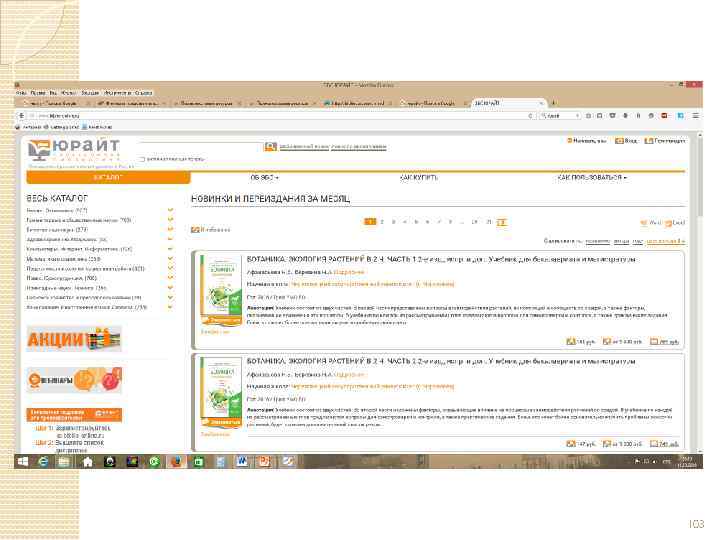This screenshot has height=540, width=720.
Task: Switch to Firefox in the taskbar
Action: pos(176,461)
